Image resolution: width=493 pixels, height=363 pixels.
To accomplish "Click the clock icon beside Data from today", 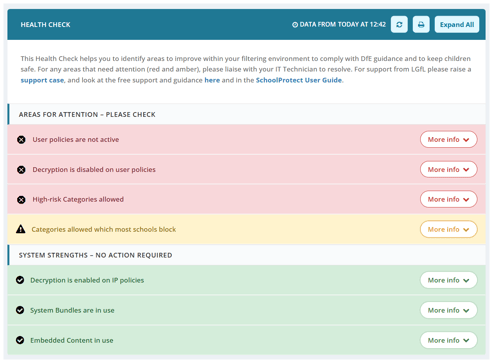I will tap(295, 25).
